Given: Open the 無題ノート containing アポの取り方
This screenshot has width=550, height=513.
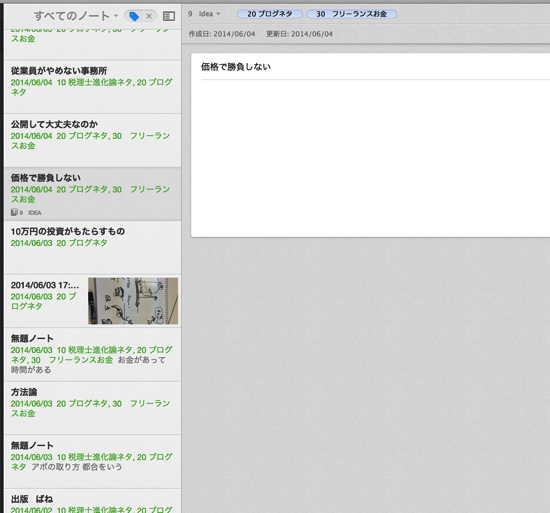Looking at the screenshot, I should (x=93, y=462).
